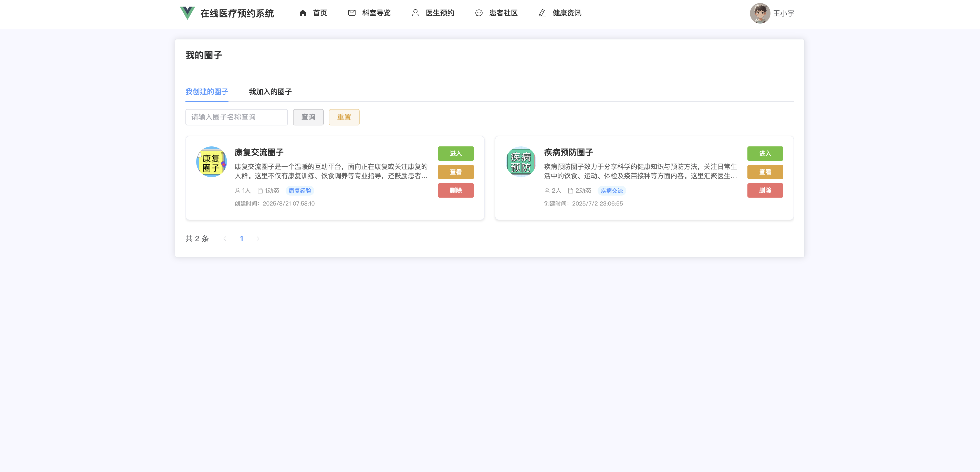The height and width of the screenshot is (472, 980).
Task: Go to next page arrow
Action: 258,239
